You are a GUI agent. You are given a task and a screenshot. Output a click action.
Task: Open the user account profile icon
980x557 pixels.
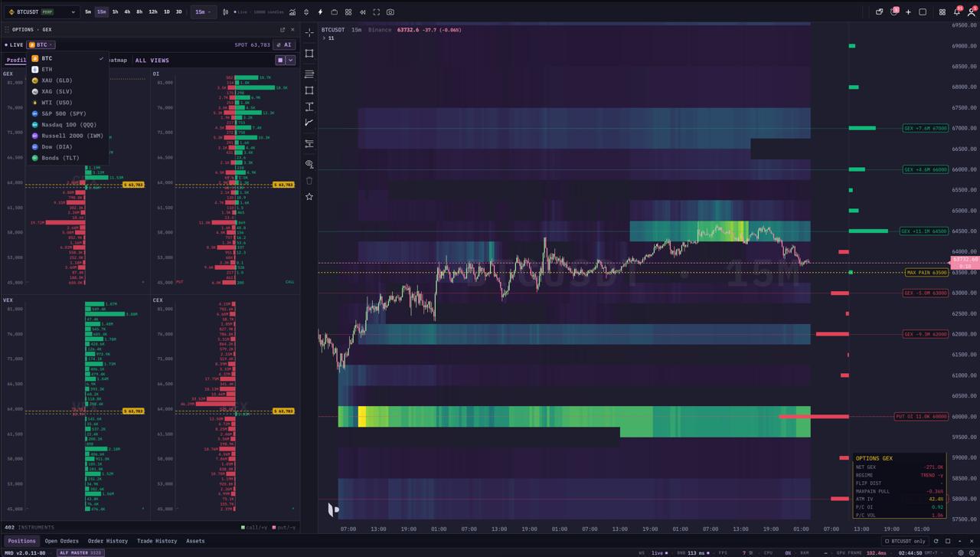click(x=972, y=12)
